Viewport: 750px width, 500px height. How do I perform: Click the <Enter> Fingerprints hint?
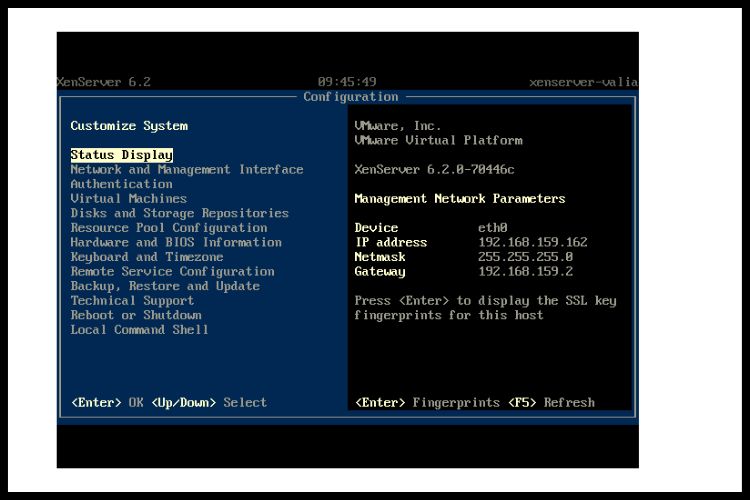428,402
